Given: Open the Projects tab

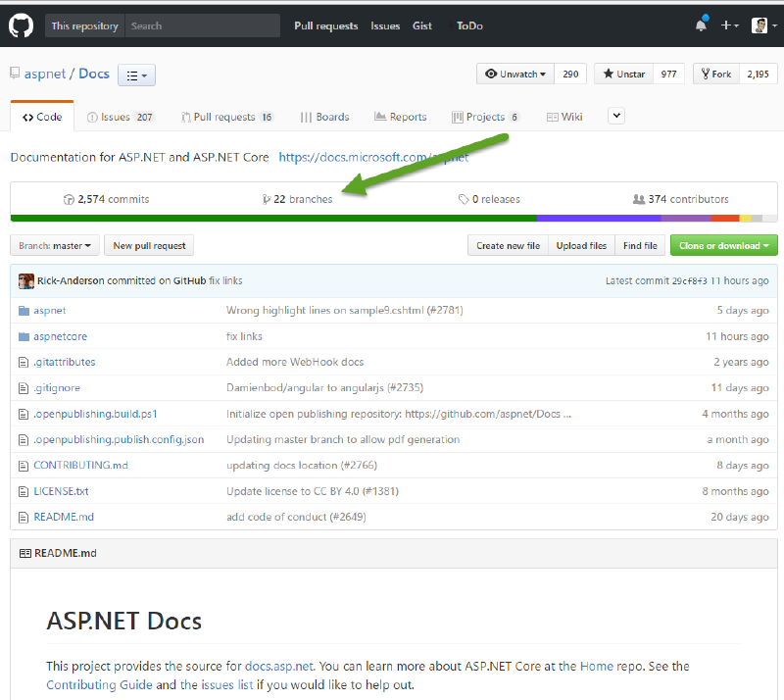Looking at the screenshot, I should [485, 117].
